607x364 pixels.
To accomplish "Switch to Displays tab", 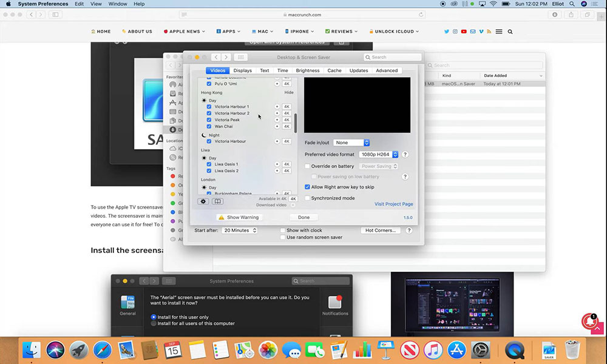I will [243, 70].
